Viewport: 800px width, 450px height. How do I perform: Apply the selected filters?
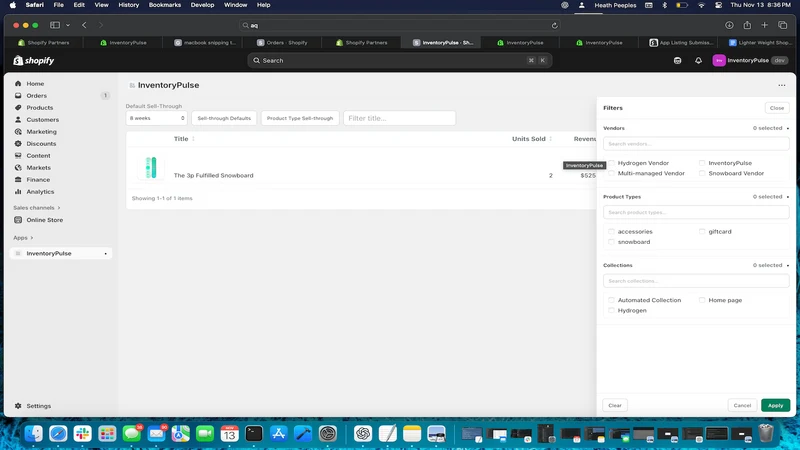coord(776,405)
